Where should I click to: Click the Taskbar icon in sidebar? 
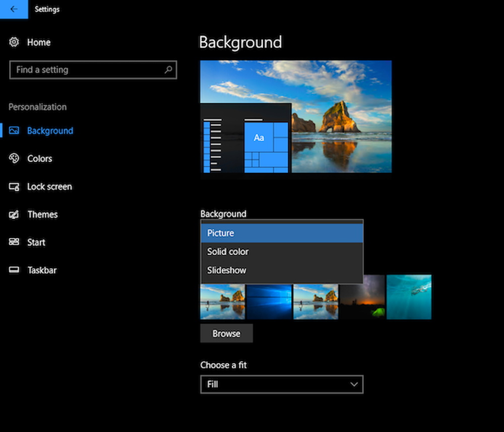click(x=14, y=270)
